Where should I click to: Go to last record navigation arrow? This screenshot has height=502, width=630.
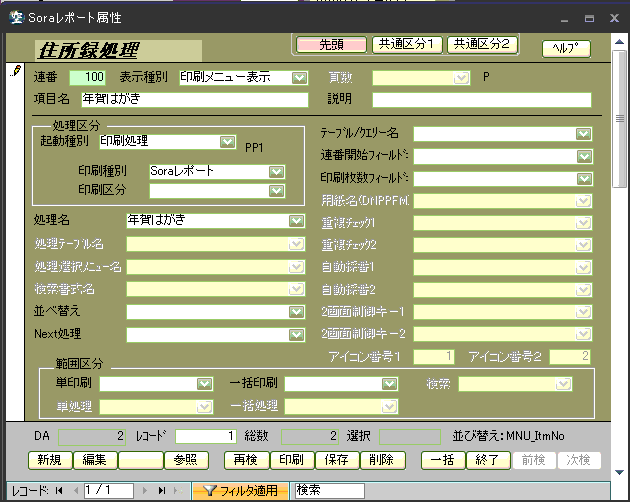[162, 491]
